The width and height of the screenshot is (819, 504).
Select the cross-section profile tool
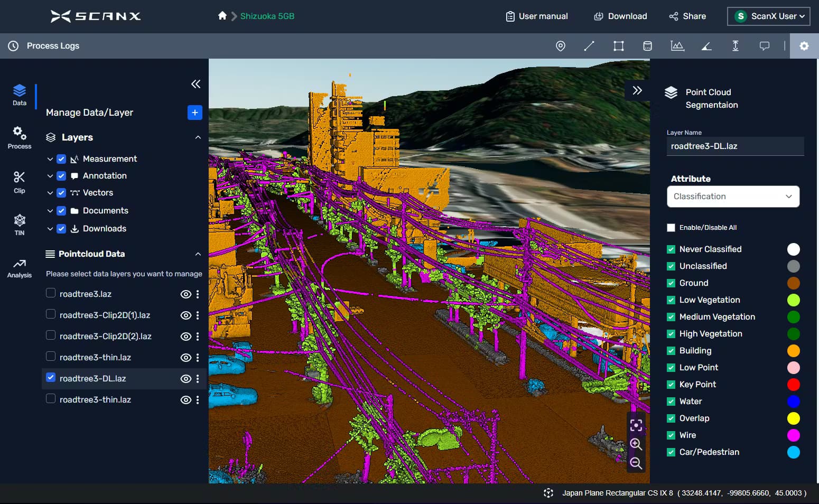[x=677, y=46]
